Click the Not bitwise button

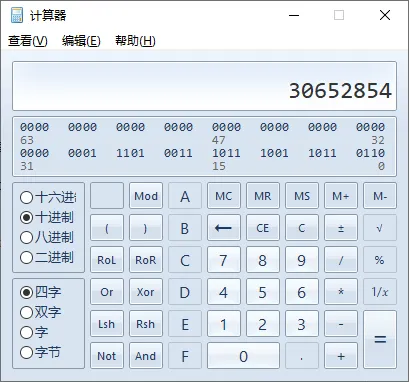click(107, 356)
